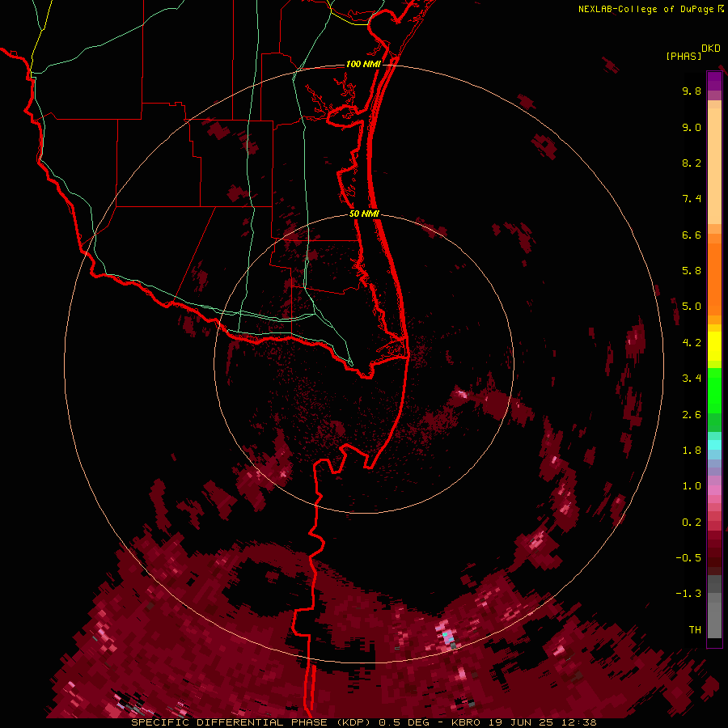Viewport: 728px width, 728px height.
Task: Click the 7.4 scale label
Action: [x=692, y=199]
